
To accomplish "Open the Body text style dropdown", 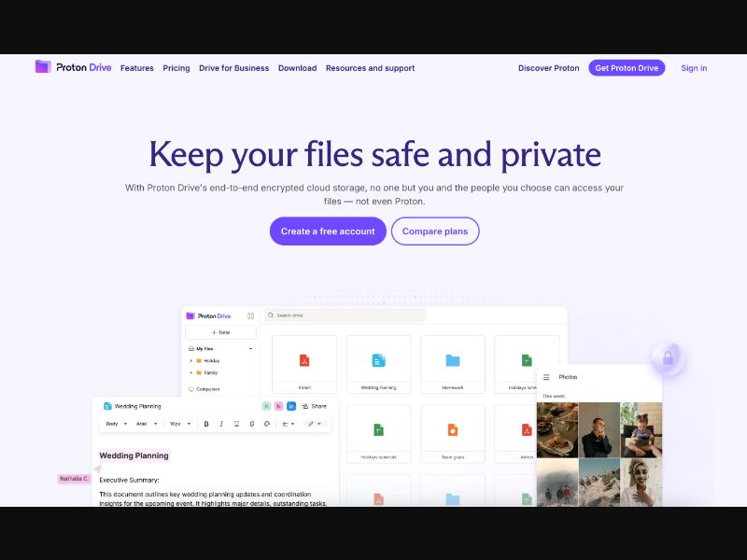I will [116, 424].
